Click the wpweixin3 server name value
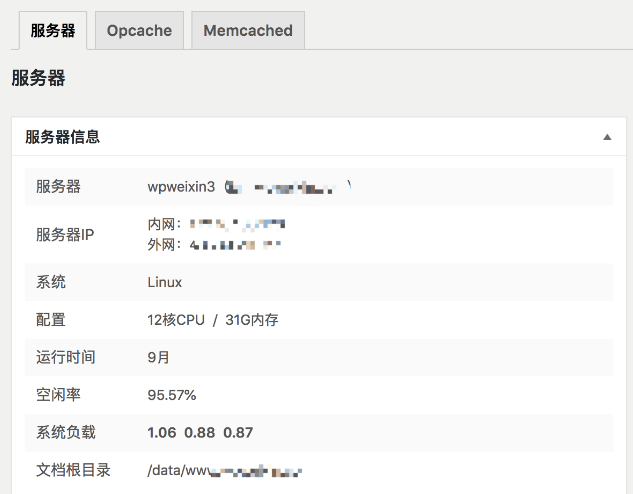 pyautogui.click(x=181, y=187)
